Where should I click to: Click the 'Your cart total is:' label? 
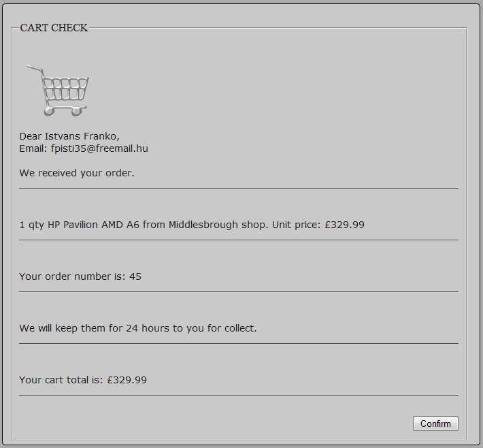pyautogui.click(x=61, y=380)
